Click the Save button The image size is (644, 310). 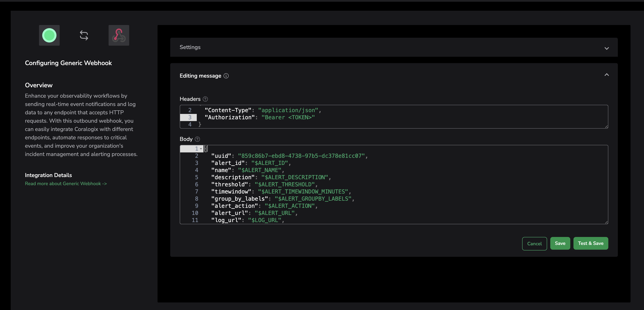click(x=560, y=243)
